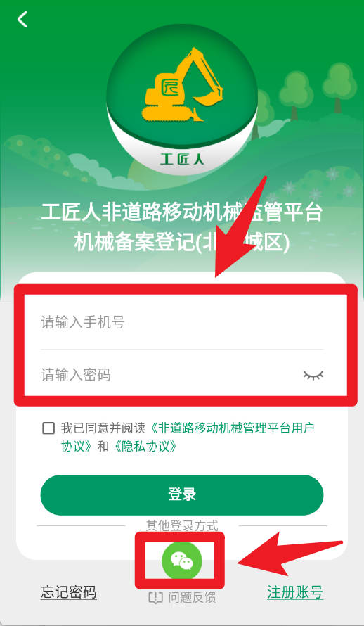Click the 其他登录方式 label

tap(182, 525)
